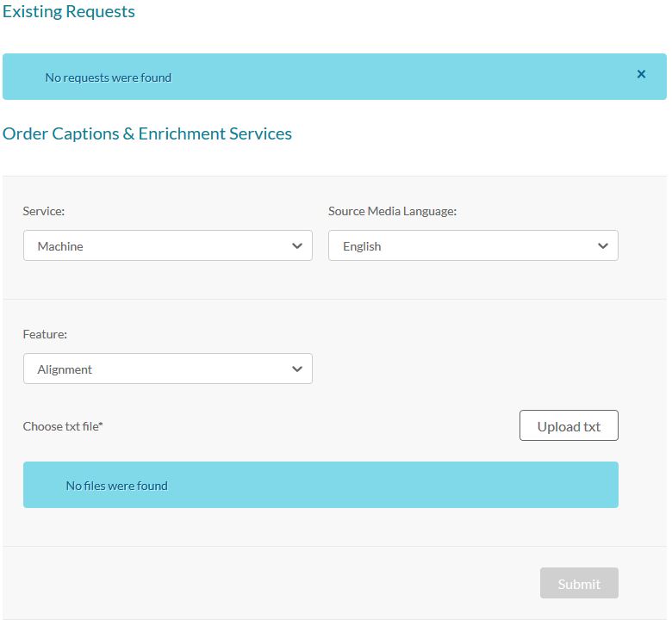Click the selected 'Machine' service value

click(60, 246)
